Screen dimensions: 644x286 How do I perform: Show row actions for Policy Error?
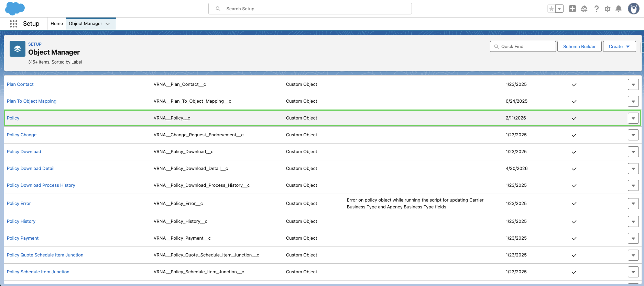click(633, 204)
